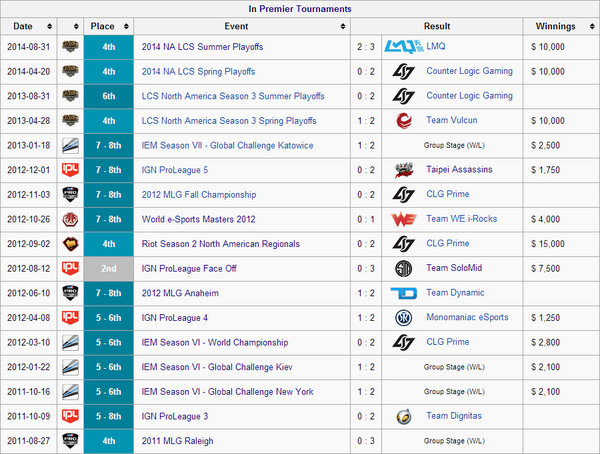Open 2014 NA LCS Summer Playoffs link
600x454 pixels.
point(202,47)
